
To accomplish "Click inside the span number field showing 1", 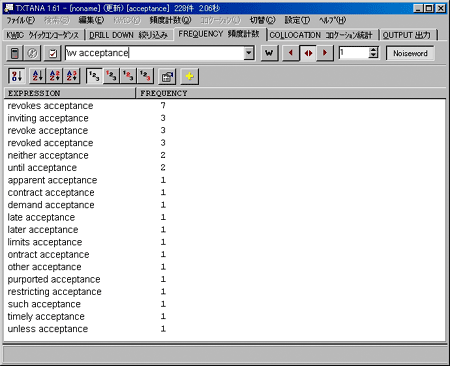I will coord(354,53).
